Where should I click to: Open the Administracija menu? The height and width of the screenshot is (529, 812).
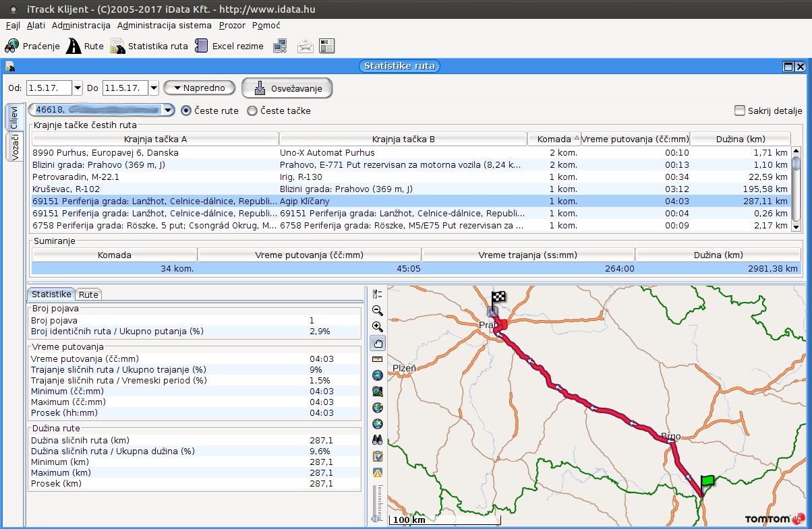[81, 26]
